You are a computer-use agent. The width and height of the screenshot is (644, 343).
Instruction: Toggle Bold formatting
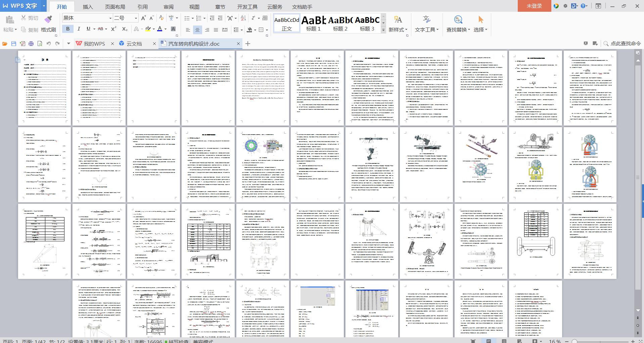click(x=68, y=29)
